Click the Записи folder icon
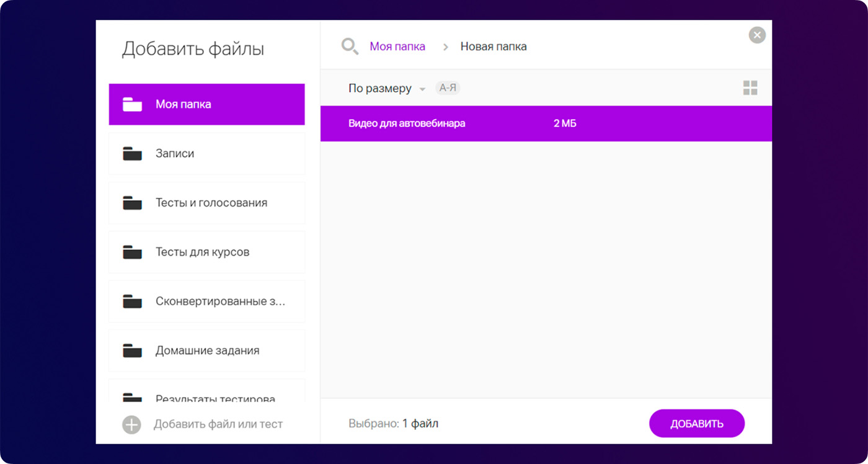The image size is (868, 464). [132, 154]
